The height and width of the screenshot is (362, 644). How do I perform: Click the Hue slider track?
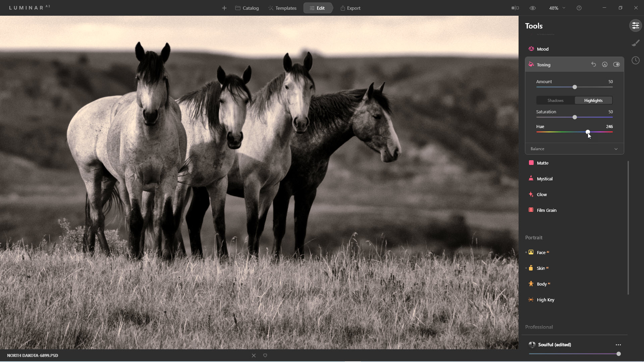click(x=557, y=132)
